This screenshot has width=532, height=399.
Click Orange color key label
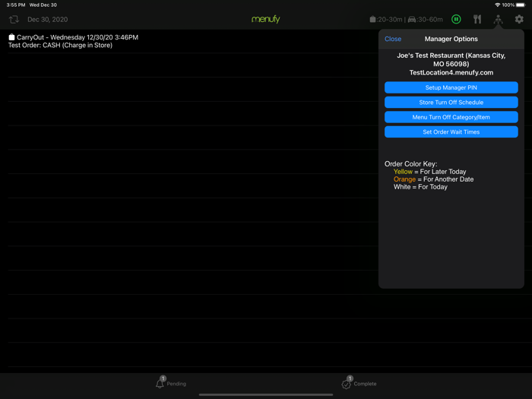click(x=404, y=179)
